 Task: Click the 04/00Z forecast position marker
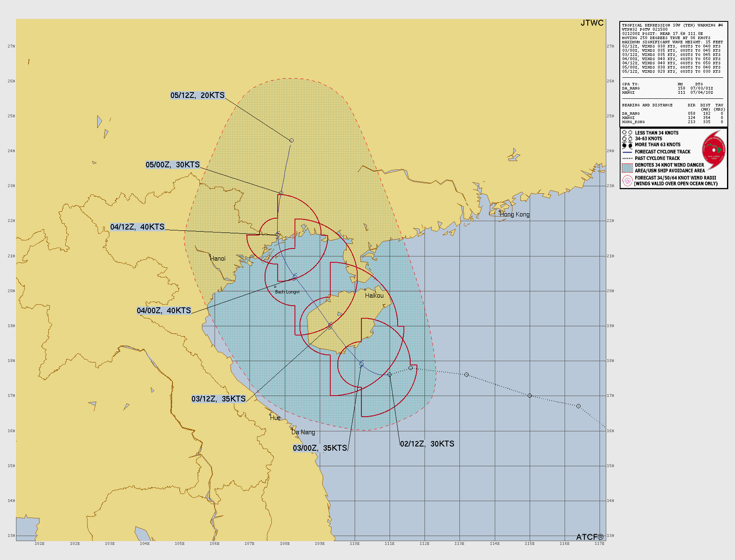tap(295, 277)
